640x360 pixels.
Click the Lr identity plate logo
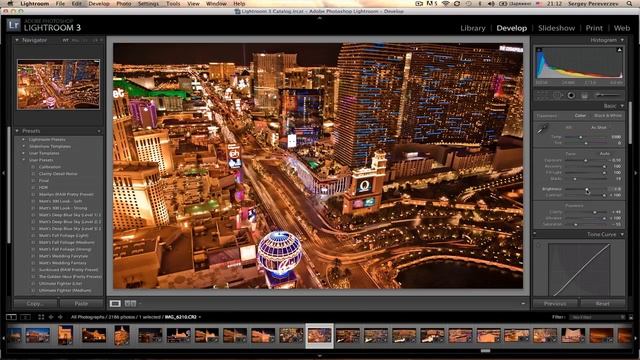click(13, 25)
